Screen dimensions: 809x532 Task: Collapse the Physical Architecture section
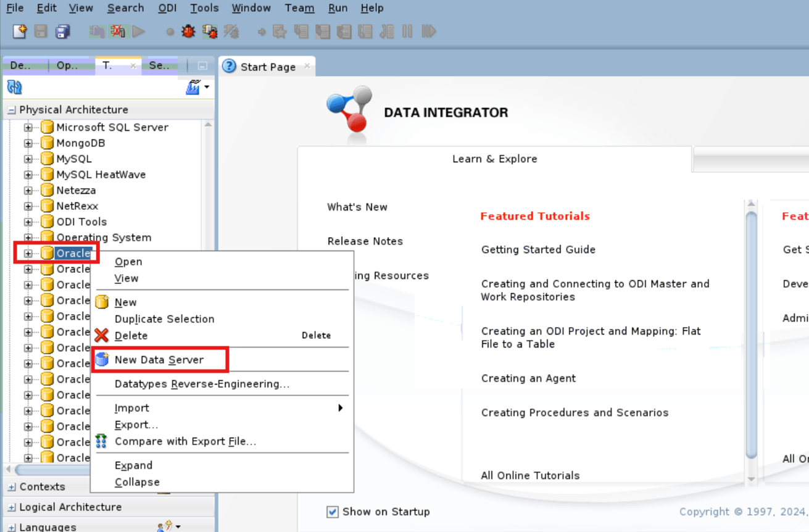tap(11, 109)
